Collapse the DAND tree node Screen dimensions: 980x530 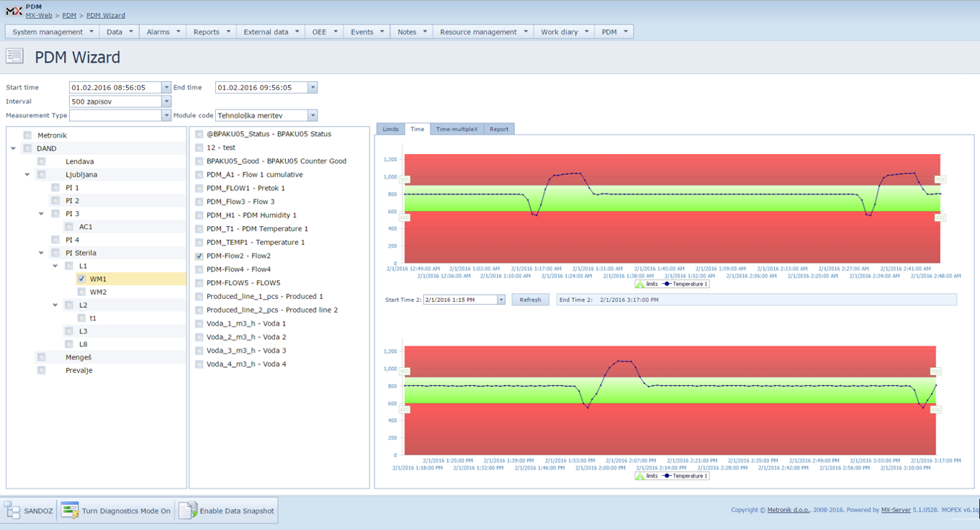[14, 148]
